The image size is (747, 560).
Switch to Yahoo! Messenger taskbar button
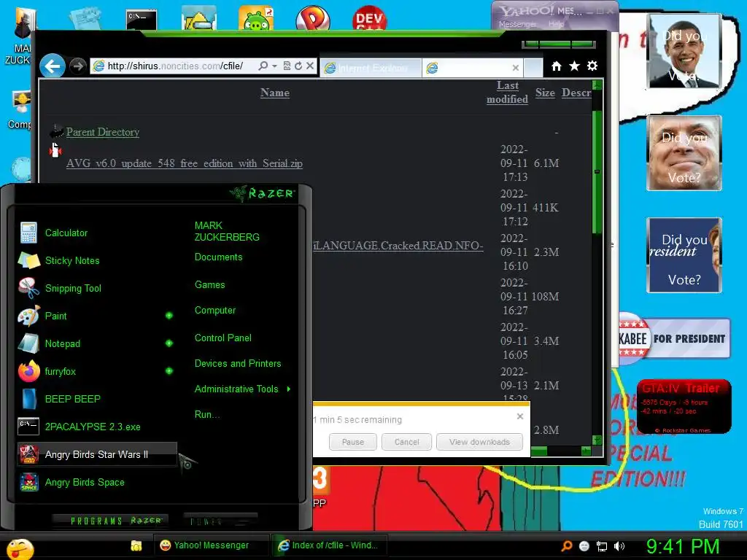click(211, 545)
